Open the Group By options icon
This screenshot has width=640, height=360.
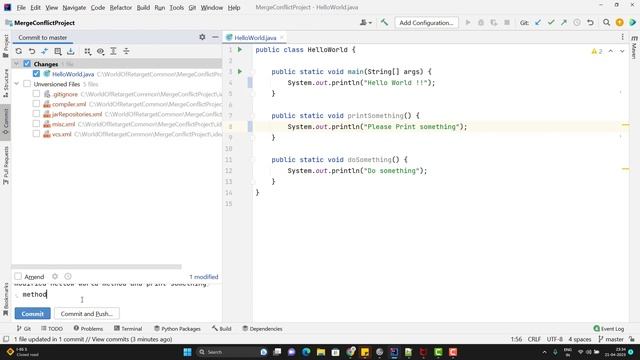88,51
